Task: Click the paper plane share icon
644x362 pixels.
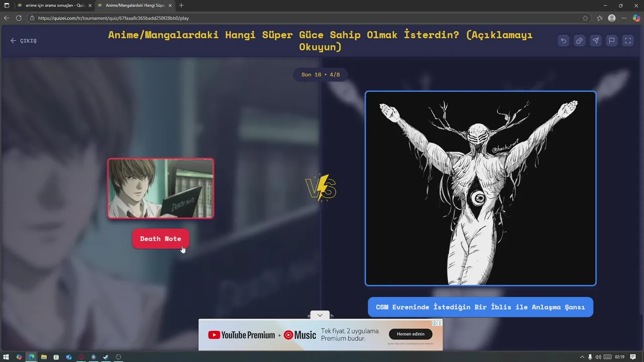Action: 596,41
